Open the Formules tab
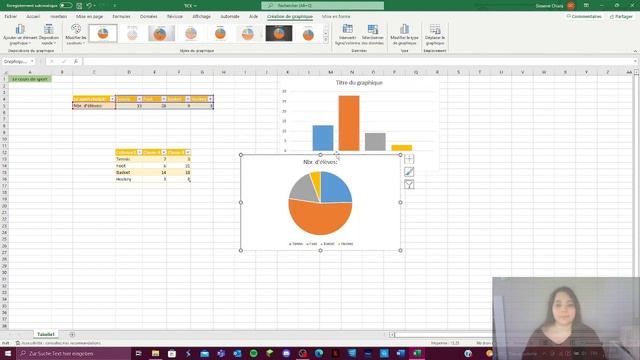 tap(121, 16)
